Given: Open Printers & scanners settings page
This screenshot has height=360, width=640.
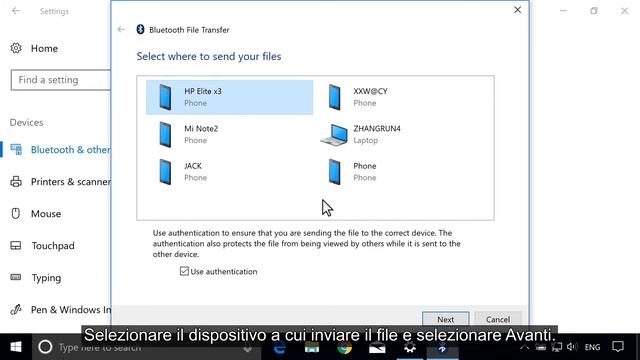Looking at the screenshot, I should click(x=57, y=182).
